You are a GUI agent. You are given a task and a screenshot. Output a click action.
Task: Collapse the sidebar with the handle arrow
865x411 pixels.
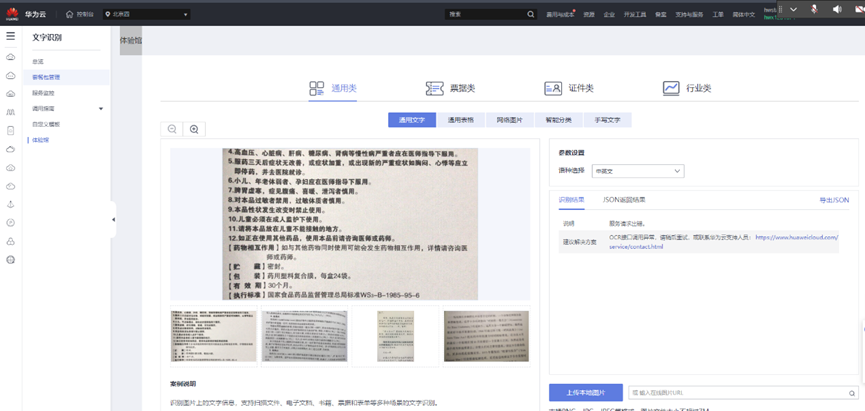click(x=113, y=220)
